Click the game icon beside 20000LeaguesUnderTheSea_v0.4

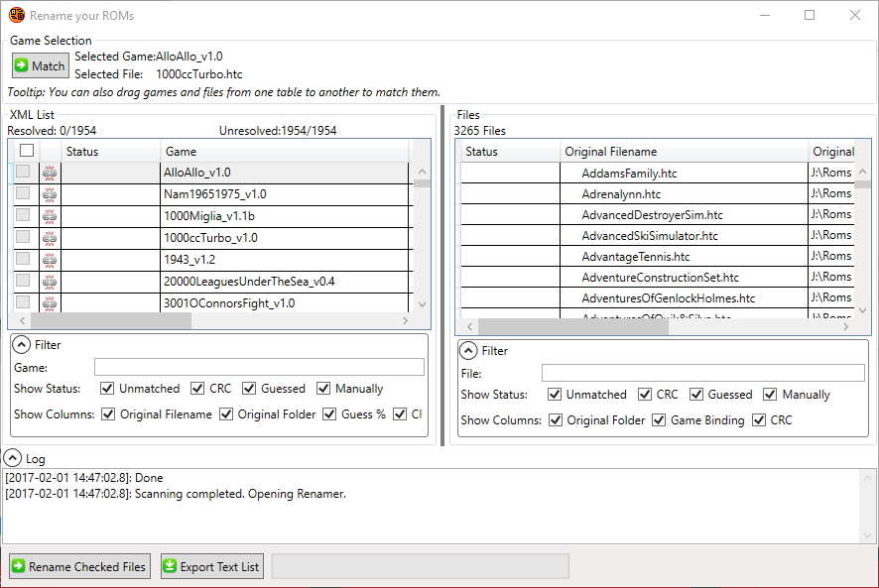50,282
